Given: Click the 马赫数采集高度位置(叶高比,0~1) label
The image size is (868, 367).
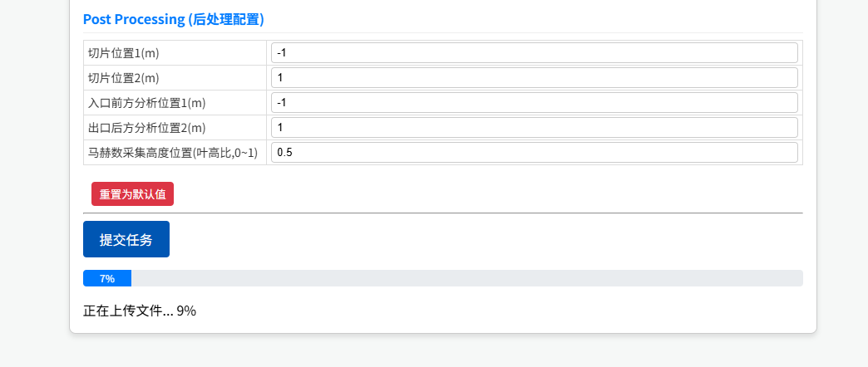Looking at the screenshot, I should point(173,153).
